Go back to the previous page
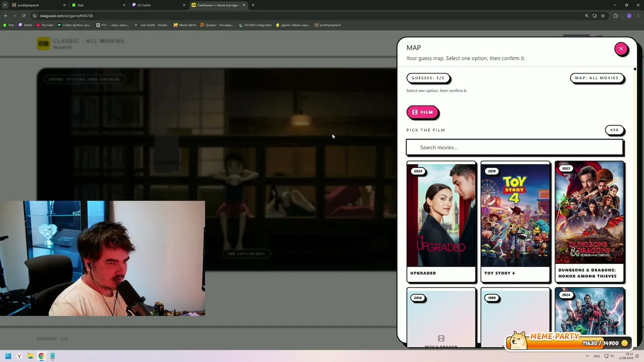644x362 pixels. pos(6,16)
